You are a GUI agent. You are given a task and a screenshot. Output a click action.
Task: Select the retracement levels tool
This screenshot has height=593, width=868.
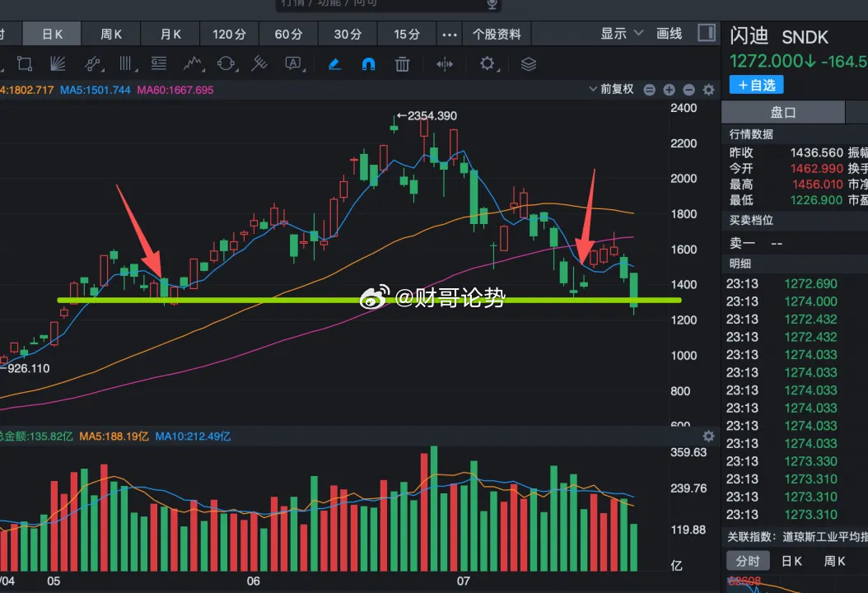(159, 63)
